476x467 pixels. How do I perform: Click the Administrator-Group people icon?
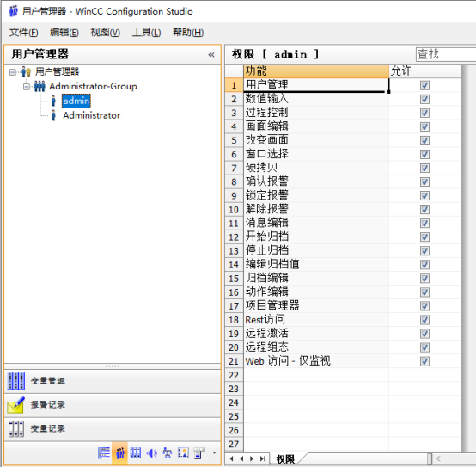click(40, 86)
